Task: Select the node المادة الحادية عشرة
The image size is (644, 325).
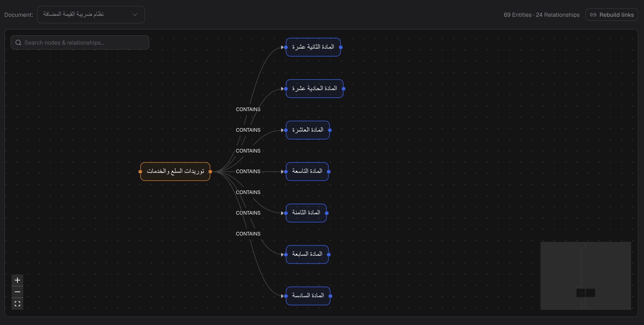Action: click(x=315, y=89)
